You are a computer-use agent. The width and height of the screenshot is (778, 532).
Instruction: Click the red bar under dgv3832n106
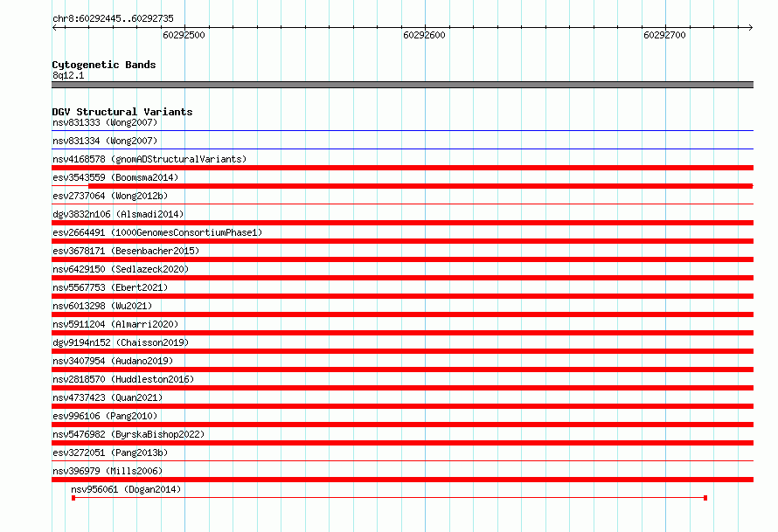click(402, 223)
